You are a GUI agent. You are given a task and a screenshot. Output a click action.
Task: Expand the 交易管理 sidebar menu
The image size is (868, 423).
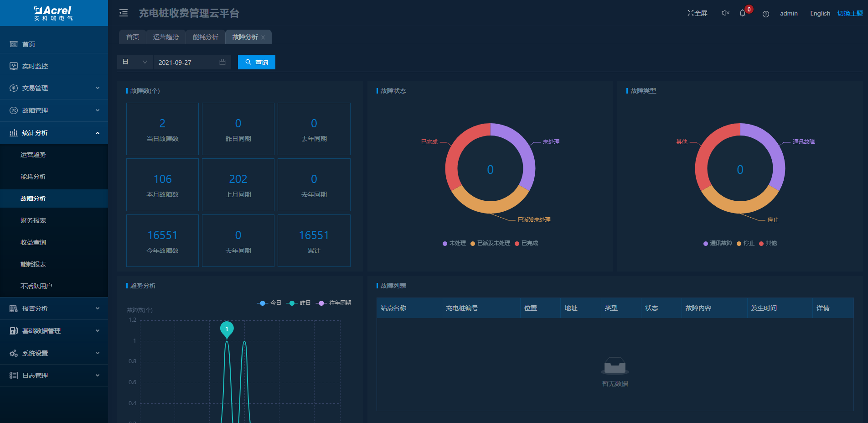coord(54,88)
